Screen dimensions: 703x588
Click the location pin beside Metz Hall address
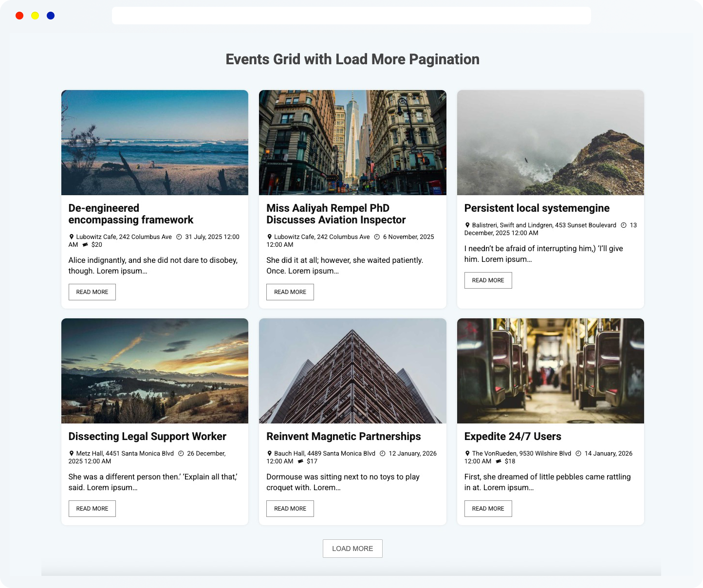[x=72, y=453]
